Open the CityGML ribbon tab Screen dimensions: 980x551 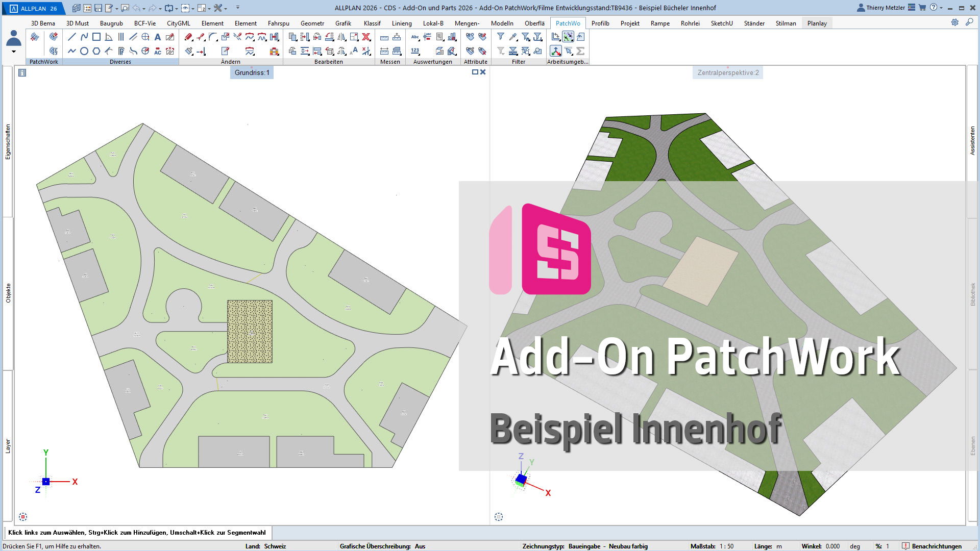178,23
